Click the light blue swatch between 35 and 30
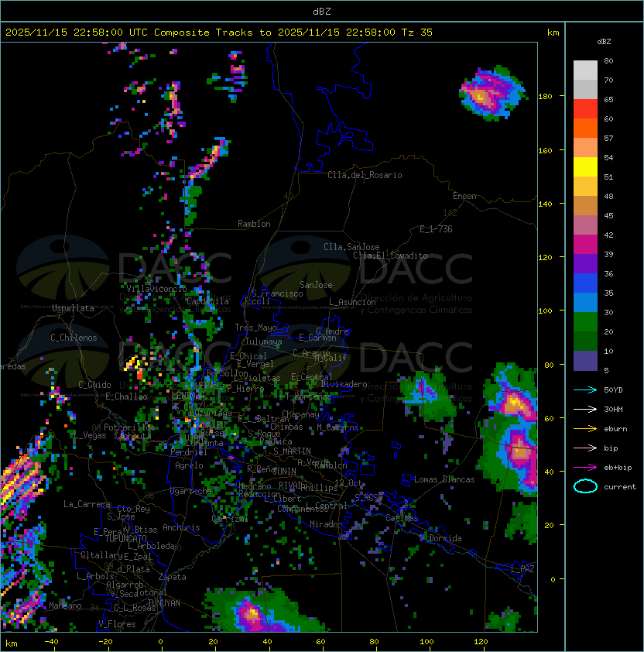This screenshot has height=652, width=644. pos(585,302)
